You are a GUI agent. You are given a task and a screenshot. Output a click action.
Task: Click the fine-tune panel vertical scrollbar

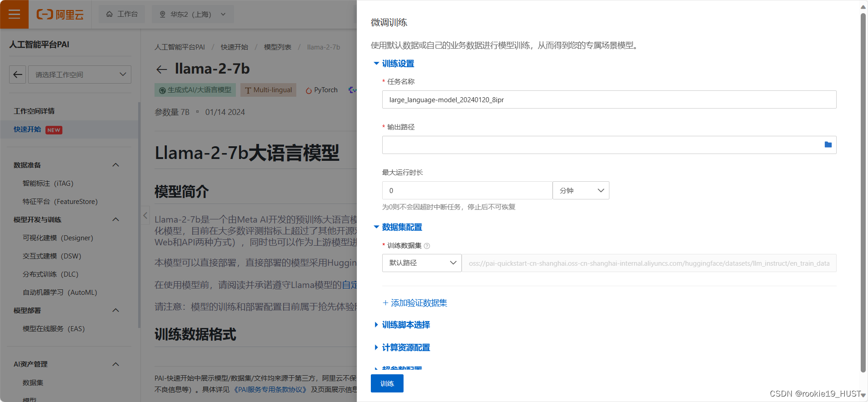863,193
